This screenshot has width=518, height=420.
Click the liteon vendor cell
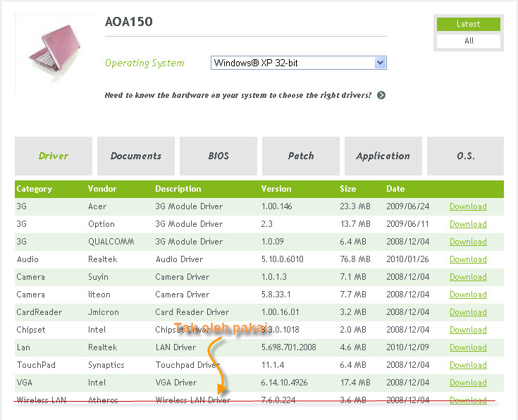click(x=99, y=295)
